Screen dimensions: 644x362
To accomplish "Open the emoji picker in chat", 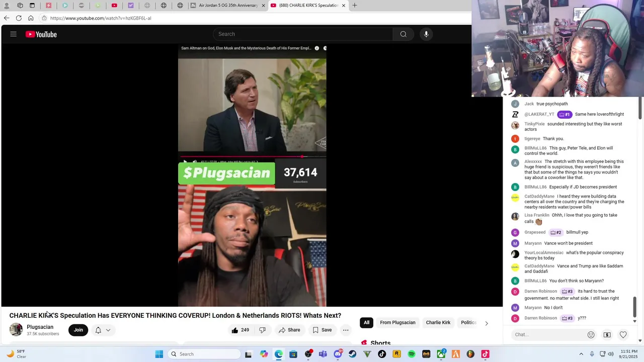I will 591,335.
